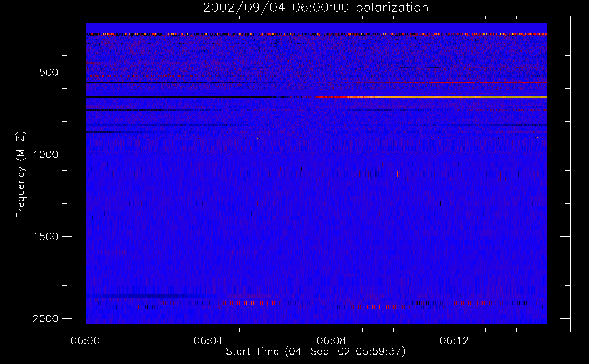589x364 pixels.
Task: Click the 'Frequency (MHZ)' axis label
Action: click(21, 175)
